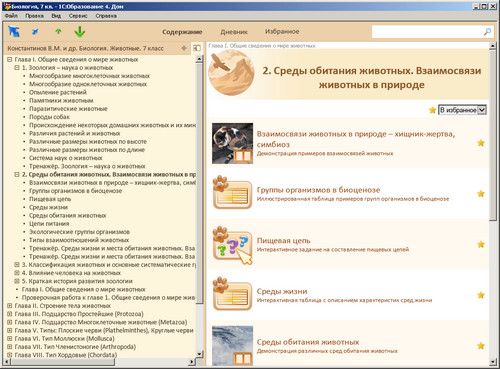The width and height of the screenshot is (500, 369).
Task: Click the large green down arrow icon
Action: [x=80, y=32]
